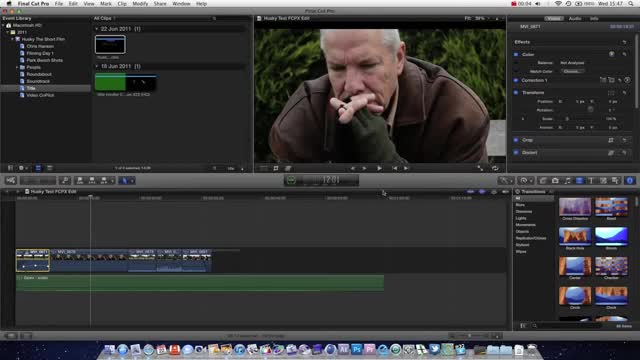This screenshot has height=360, width=640.
Task: Click the Append clip edit button
Action: pos(104,180)
